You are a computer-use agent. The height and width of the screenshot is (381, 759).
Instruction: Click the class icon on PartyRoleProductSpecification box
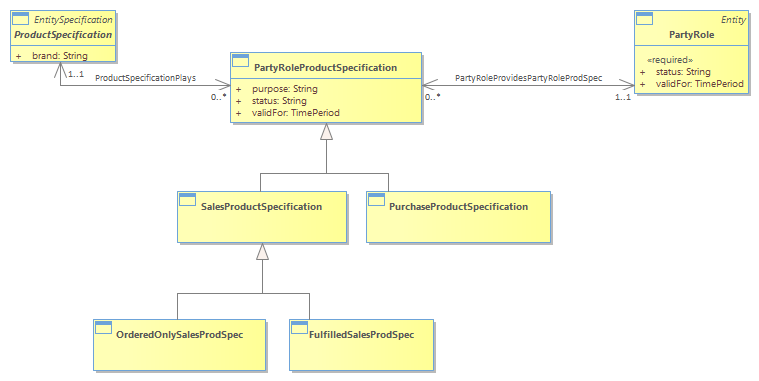tap(241, 61)
